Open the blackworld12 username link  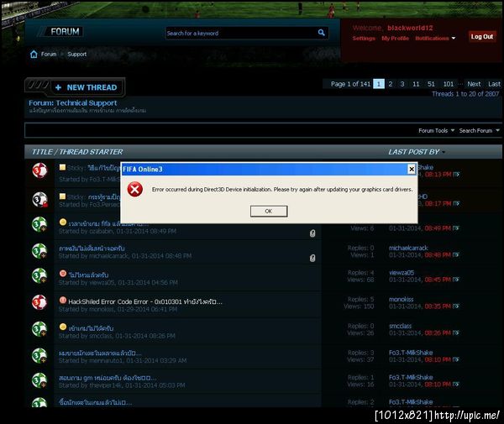[x=410, y=28]
